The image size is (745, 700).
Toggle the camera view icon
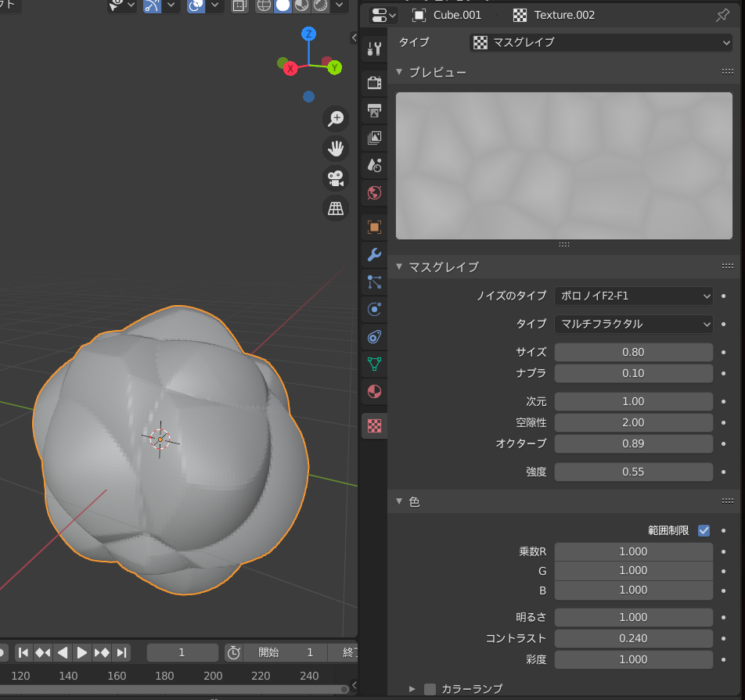coord(336,178)
